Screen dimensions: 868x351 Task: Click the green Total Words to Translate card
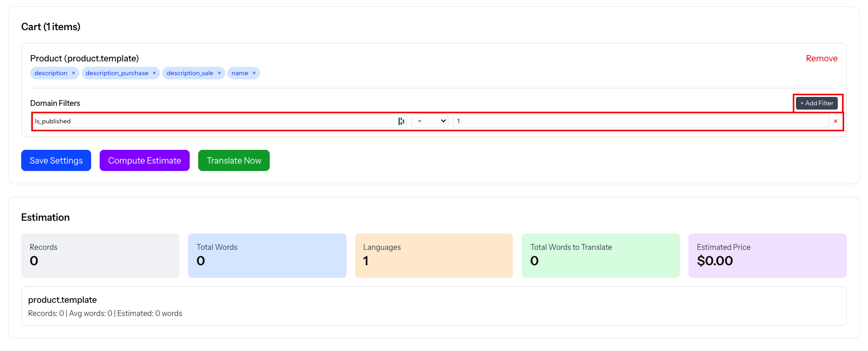600,256
